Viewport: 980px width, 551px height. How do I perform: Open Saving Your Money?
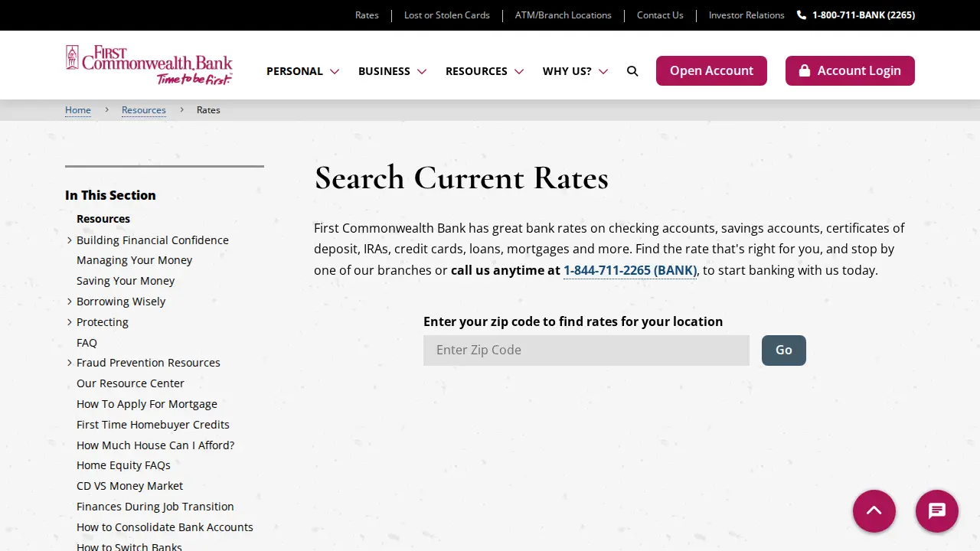click(126, 281)
